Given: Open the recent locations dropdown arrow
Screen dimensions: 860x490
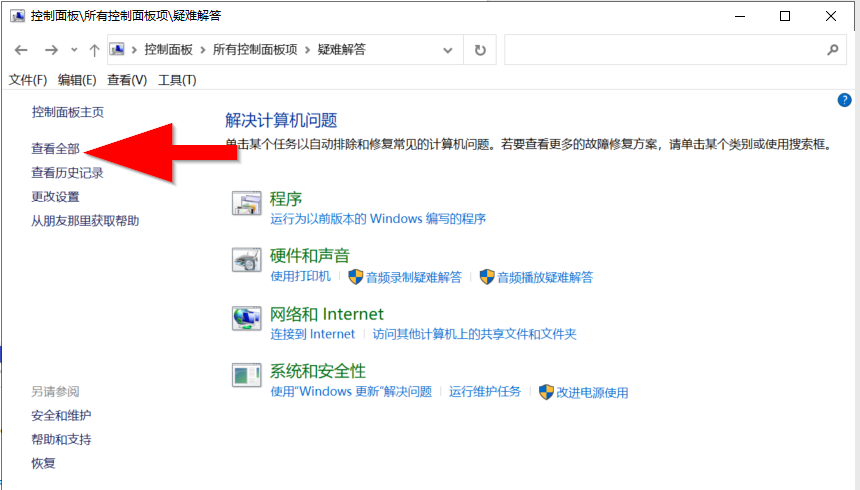Looking at the screenshot, I should click(74, 50).
